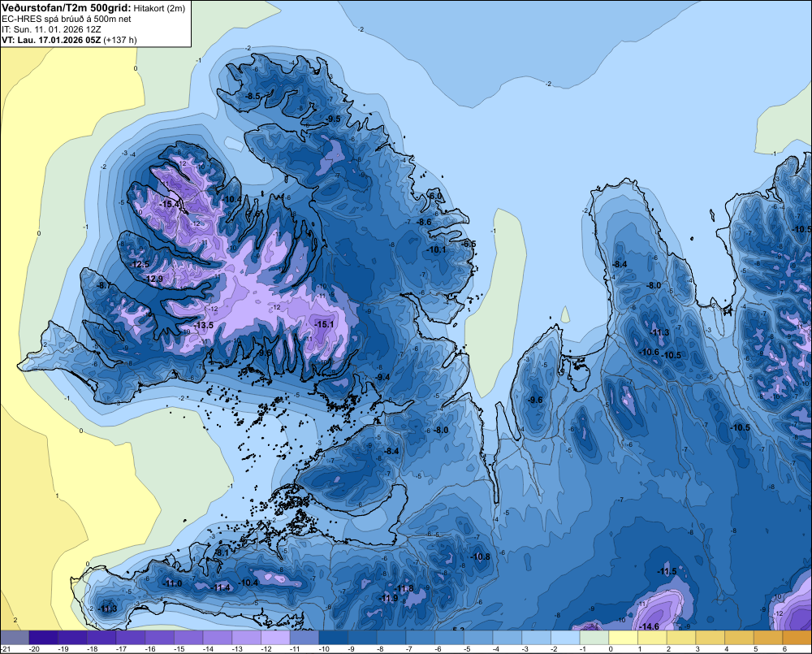Select the -11.9 temperature value
Image resolution: width=812 pixels, height=654 pixels.
(x=388, y=598)
